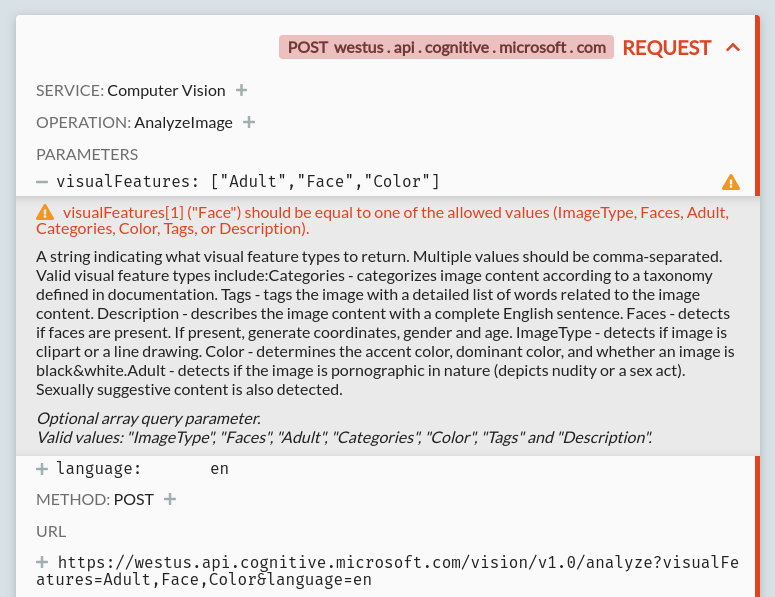Expand the request URL details

point(42,562)
